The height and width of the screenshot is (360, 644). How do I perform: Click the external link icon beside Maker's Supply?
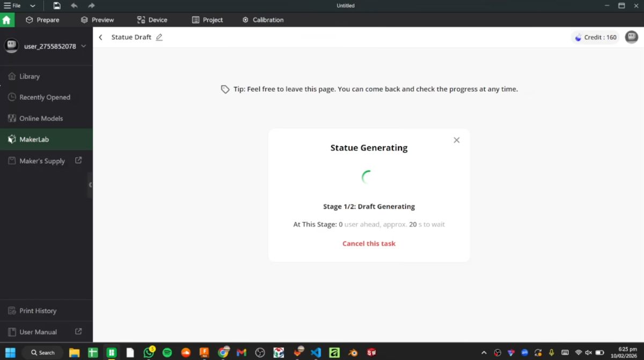point(78,160)
